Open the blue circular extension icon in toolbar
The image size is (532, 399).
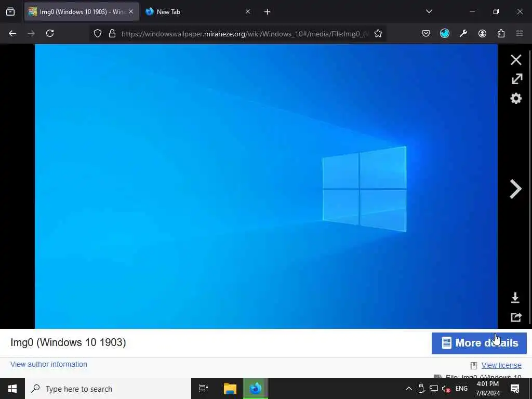[445, 33]
